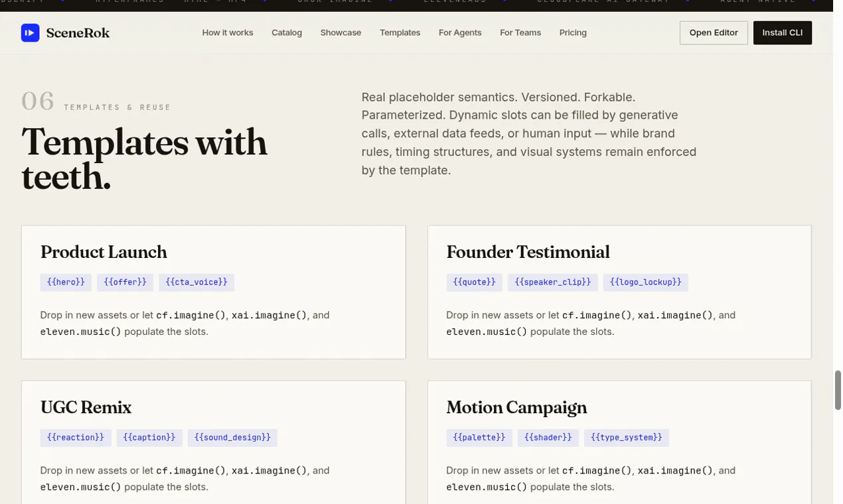The image size is (843, 504).
Task: Click the 06 section number
Action: click(x=38, y=101)
